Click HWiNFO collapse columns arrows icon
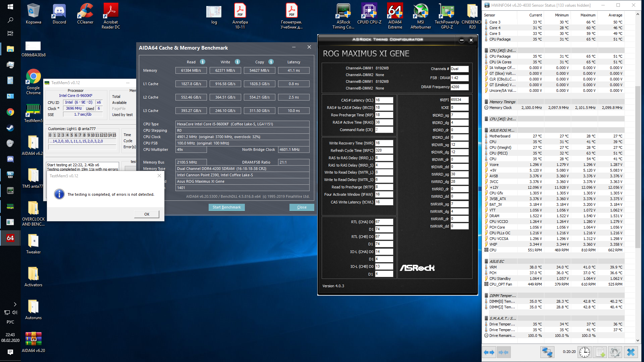 pos(504,352)
